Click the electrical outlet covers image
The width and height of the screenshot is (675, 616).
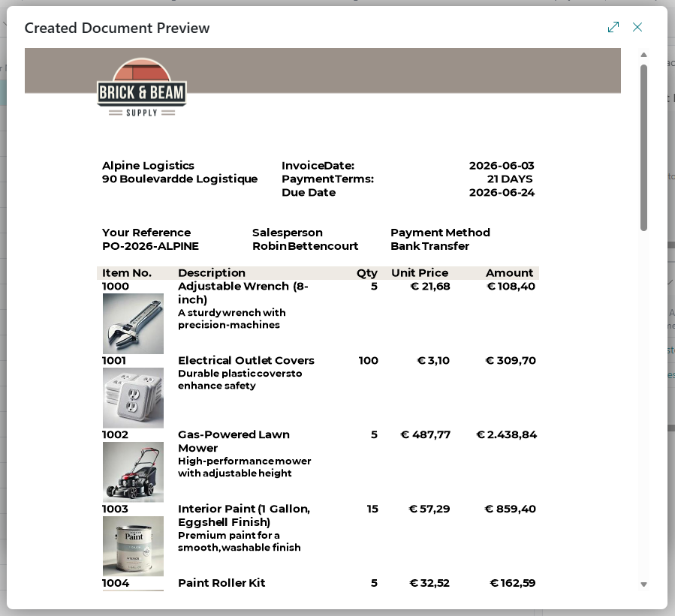(x=133, y=398)
